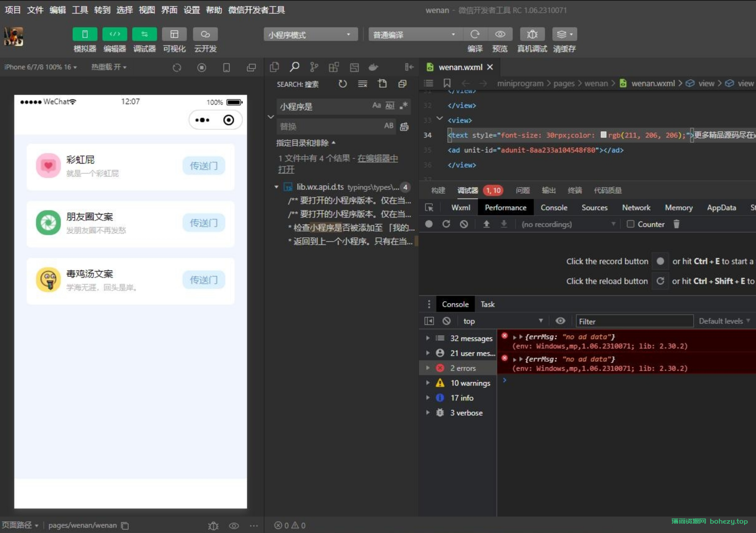This screenshot has width=756, height=533.
Task: Open the 热重载 开 hot reload dropdown
Action: pyautogui.click(x=109, y=67)
